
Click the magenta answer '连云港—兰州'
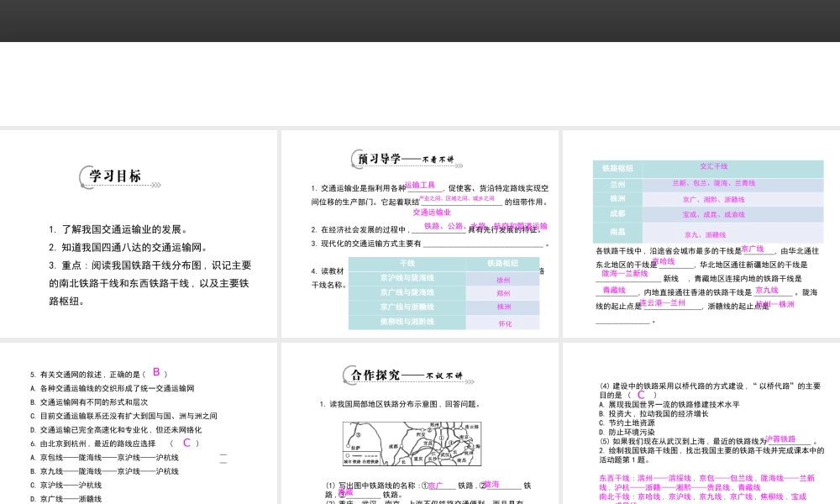(663, 303)
